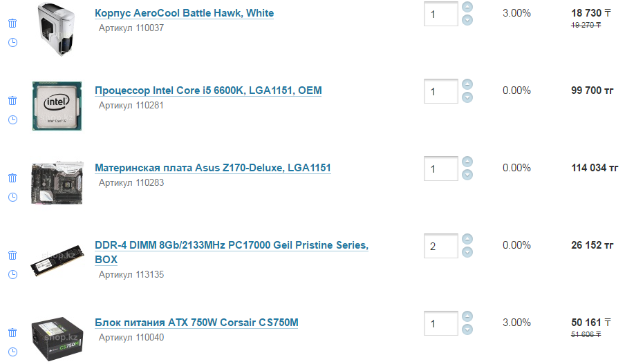Increase quantity of AeroCool Battle Hawk case

coord(467,8)
